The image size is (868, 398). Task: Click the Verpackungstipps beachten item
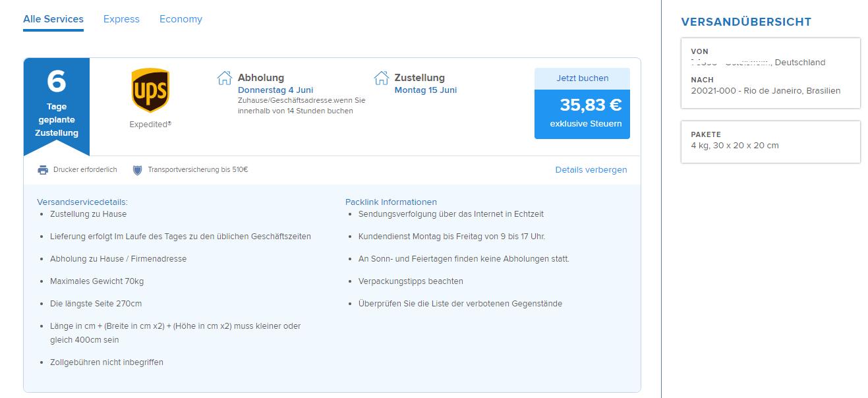(411, 281)
